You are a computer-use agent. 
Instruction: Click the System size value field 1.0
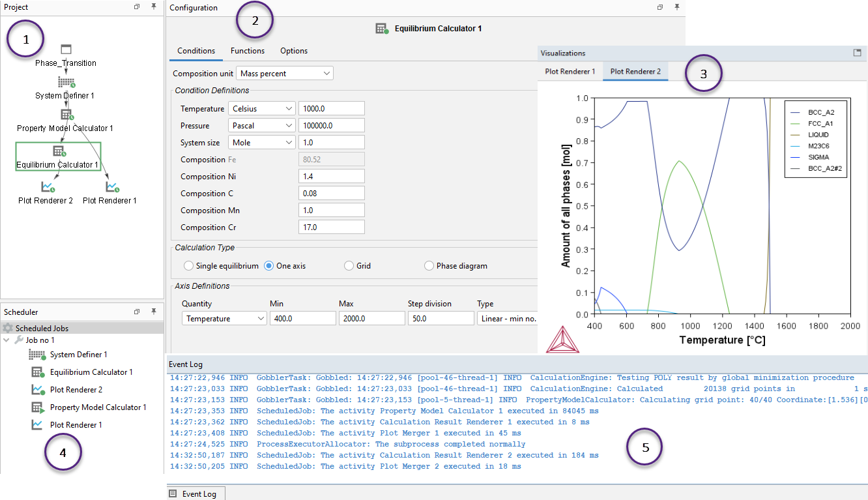click(332, 143)
